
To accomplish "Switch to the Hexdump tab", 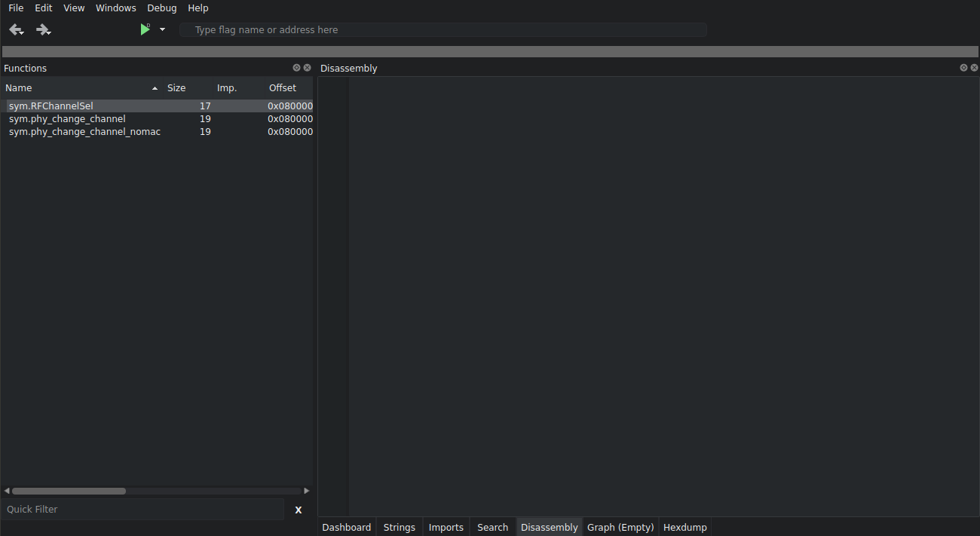I will point(684,526).
